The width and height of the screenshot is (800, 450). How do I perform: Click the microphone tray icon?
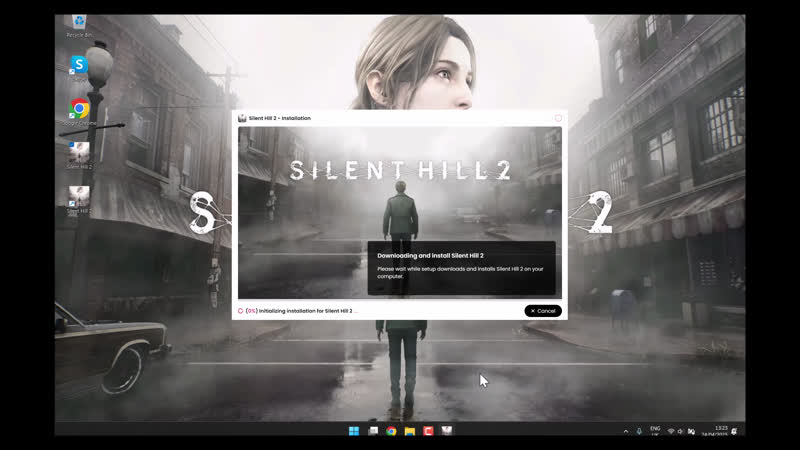coord(639,432)
